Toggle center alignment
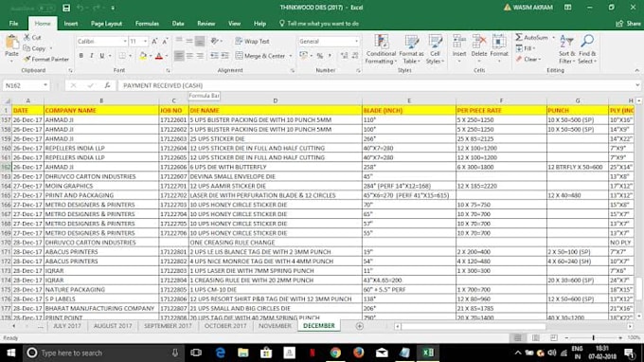 coord(189,56)
